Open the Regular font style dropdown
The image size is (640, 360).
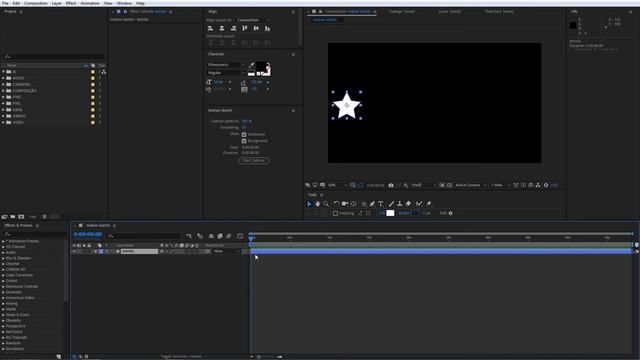tap(226, 73)
